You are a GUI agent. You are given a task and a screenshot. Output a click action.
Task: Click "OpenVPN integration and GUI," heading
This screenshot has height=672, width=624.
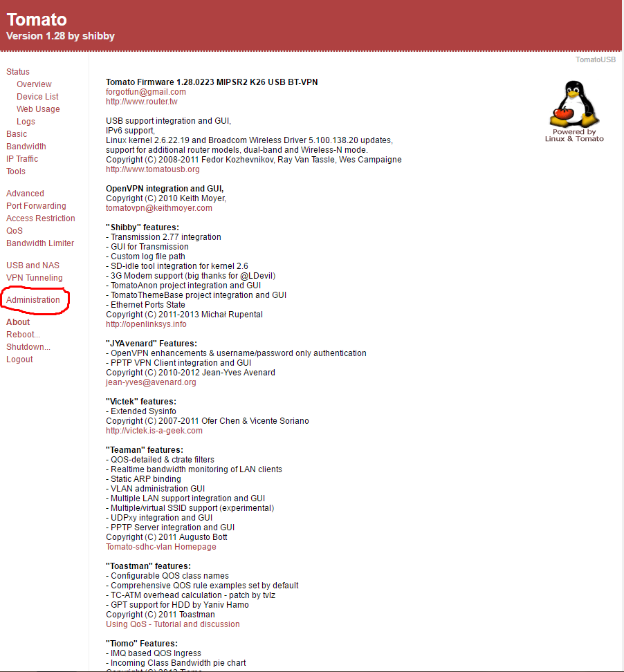pyautogui.click(x=165, y=189)
